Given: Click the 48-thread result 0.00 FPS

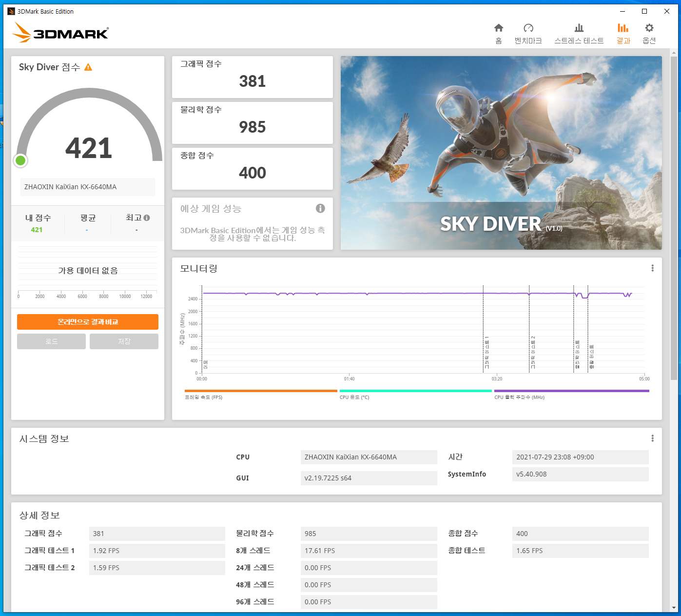Looking at the screenshot, I should pyautogui.click(x=369, y=585).
